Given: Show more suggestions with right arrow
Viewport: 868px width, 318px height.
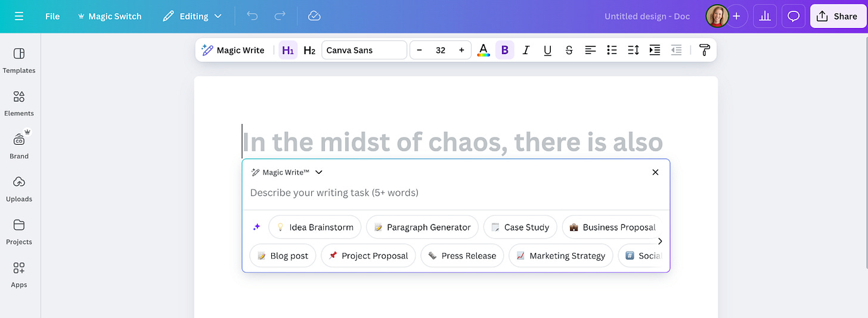Looking at the screenshot, I should (x=659, y=241).
